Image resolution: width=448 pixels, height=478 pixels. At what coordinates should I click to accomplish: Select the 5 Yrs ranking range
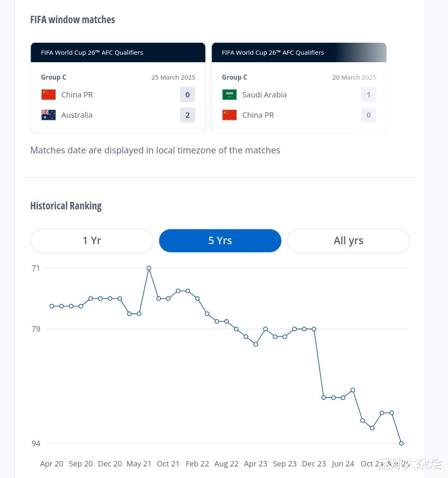[x=220, y=240]
